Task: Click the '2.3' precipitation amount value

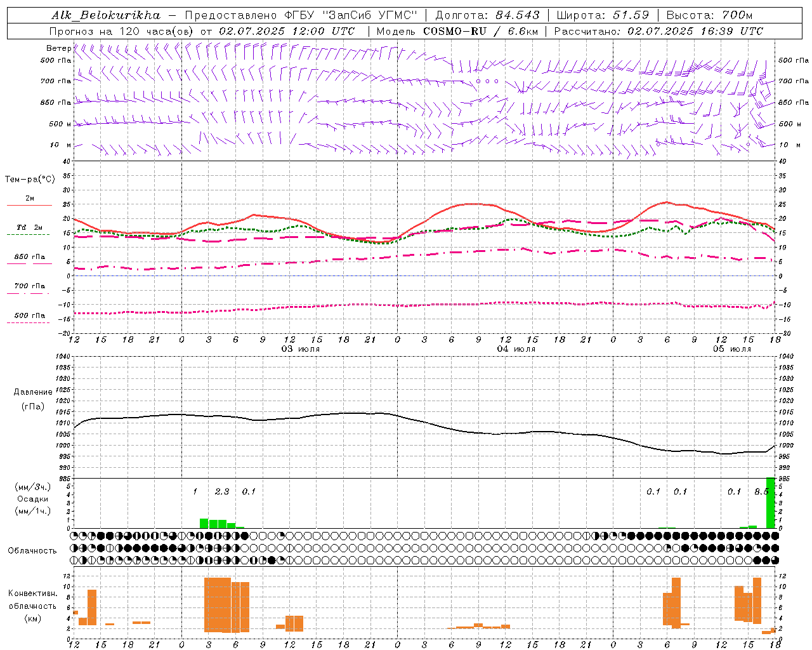Action: (x=222, y=491)
